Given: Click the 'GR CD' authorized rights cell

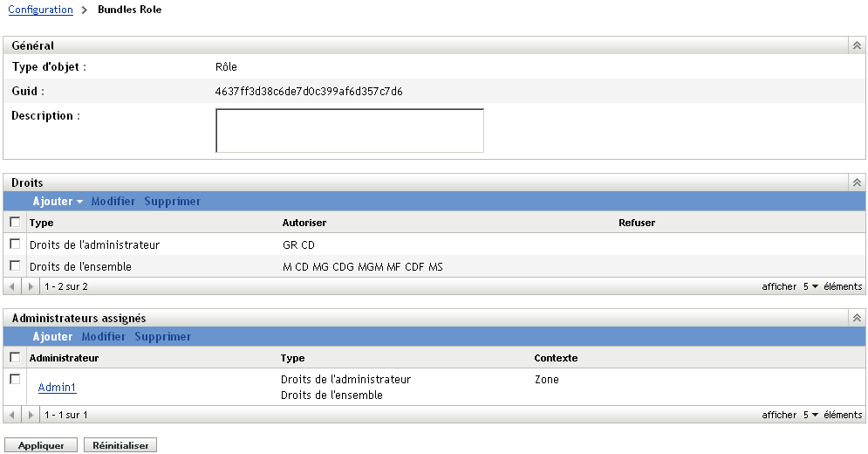Looking at the screenshot, I should [298, 245].
